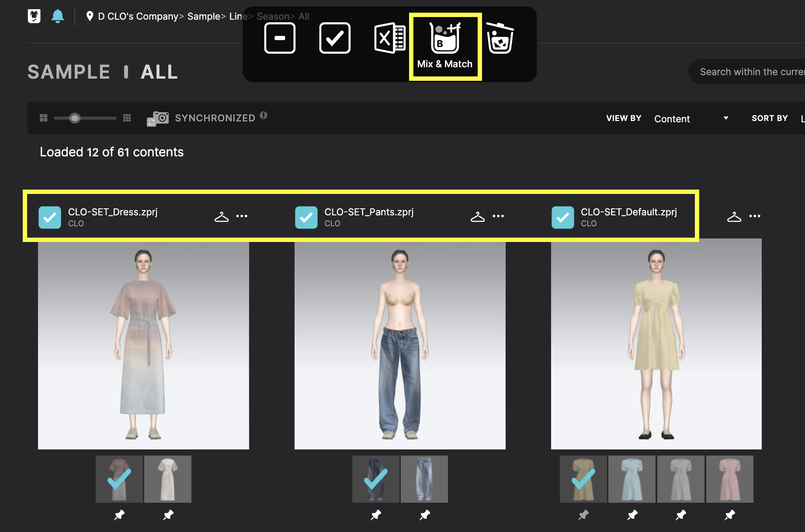This screenshot has width=805, height=532.
Task: Click the select all checkmark button
Action: [x=335, y=38]
